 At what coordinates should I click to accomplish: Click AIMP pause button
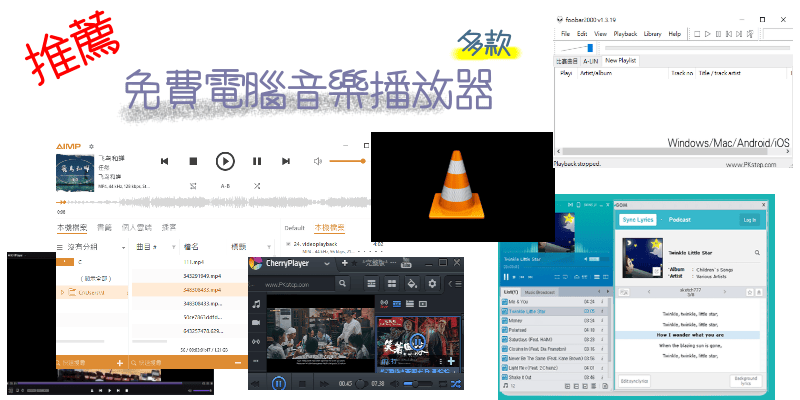(x=257, y=161)
